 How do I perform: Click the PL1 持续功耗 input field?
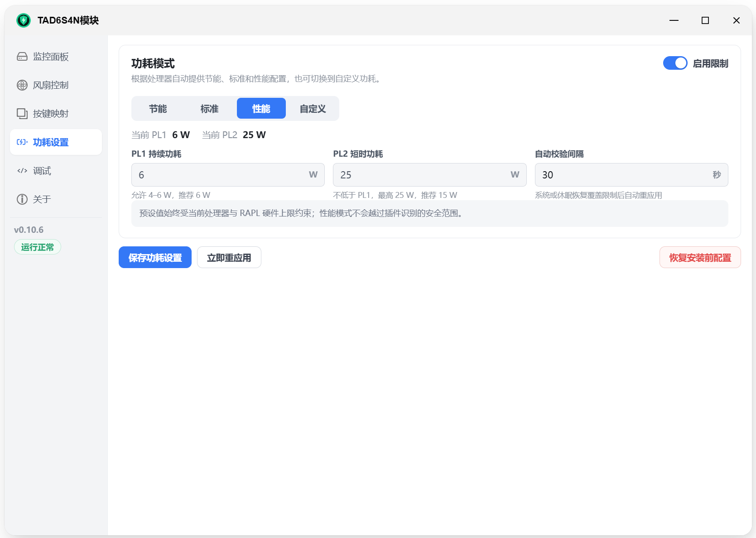click(228, 175)
